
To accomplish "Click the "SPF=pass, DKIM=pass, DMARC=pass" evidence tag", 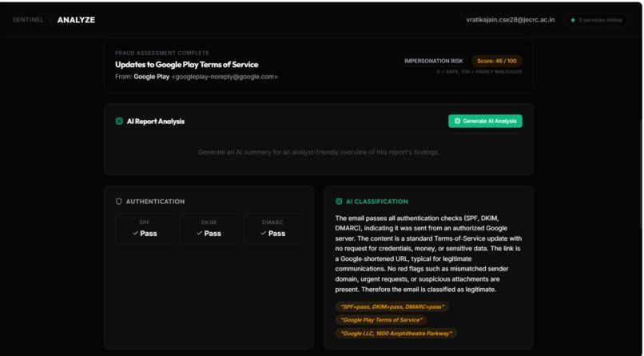I will pyautogui.click(x=392, y=306).
